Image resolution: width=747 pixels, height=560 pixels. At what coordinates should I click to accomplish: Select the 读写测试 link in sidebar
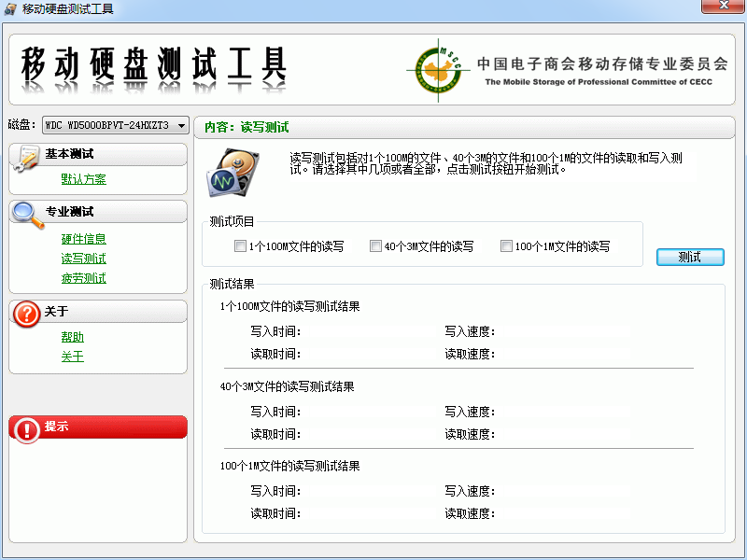pyautogui.click(x=83, y=259)
